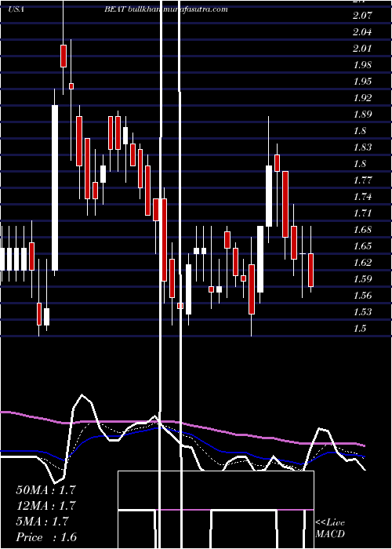Select the 1.74 price axis label
392x549 pixels.
pyautogui.click(x=362, y=197)
